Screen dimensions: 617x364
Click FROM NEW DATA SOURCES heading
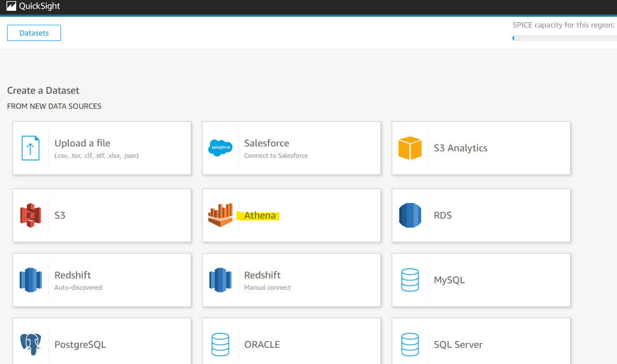pos(54,106)
